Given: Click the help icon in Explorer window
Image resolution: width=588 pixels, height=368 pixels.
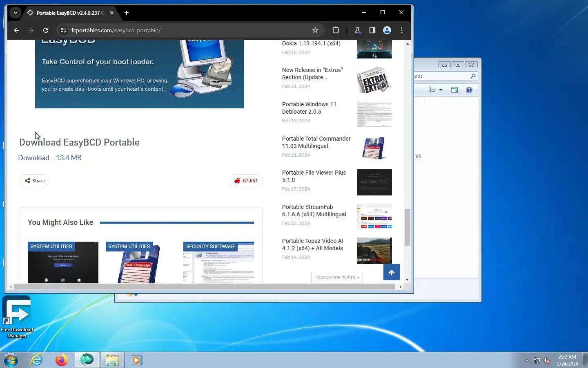Looking at the screenshot, I should [x=469, y=90].
